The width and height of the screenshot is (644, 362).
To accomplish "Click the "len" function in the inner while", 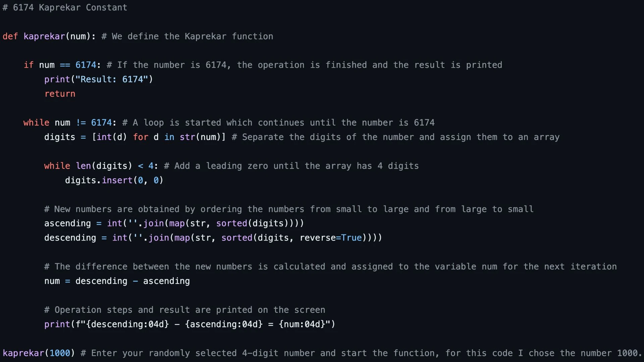I will 83,166.
